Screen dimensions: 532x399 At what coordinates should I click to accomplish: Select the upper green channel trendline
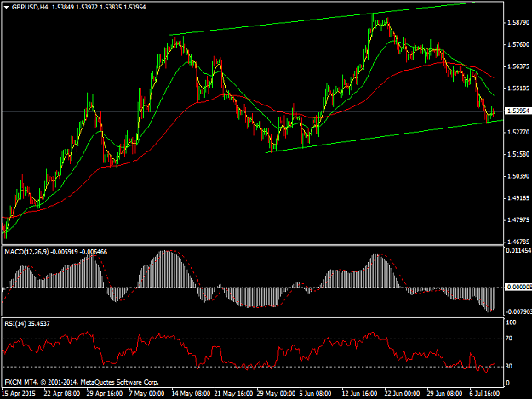pos(323,18)
